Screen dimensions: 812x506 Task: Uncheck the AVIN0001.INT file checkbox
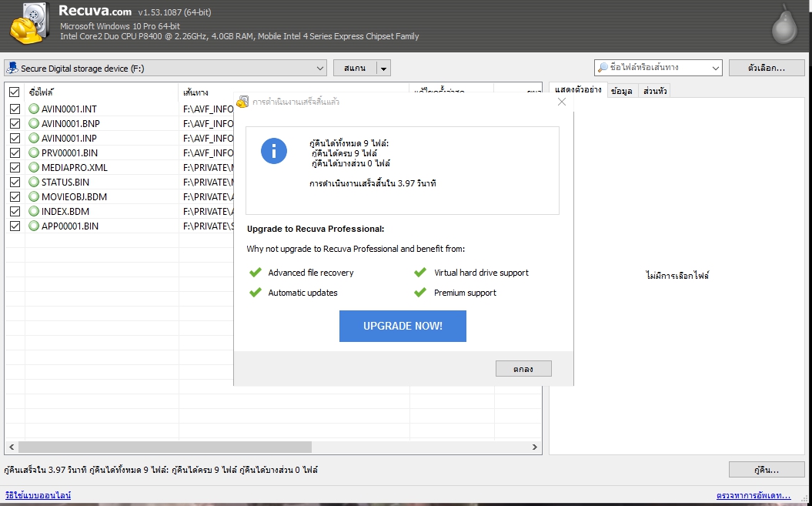pyautogui.click(x=15, y=109)
